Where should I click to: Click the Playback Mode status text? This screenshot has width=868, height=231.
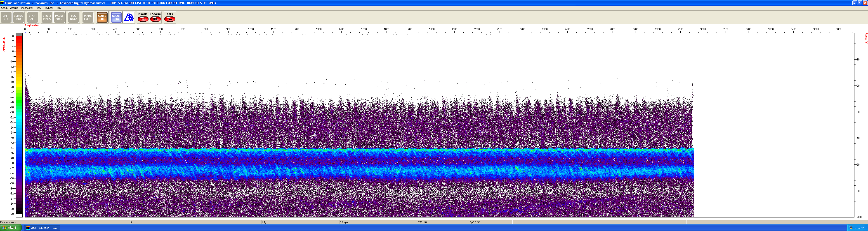point(8,222)
